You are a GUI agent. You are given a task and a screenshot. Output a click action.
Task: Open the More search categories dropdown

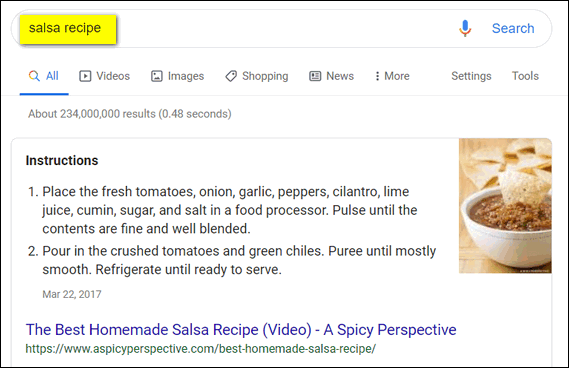point(392,76)
